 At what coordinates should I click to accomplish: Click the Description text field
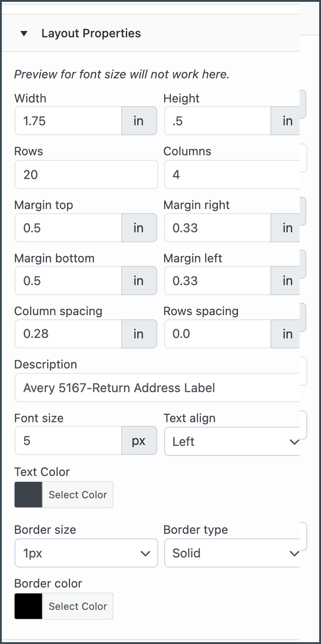157,388
